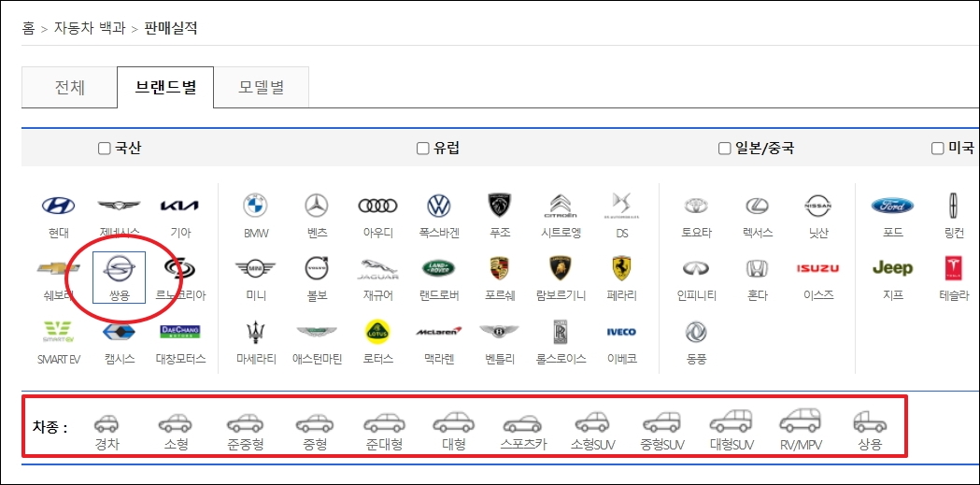The height and width of the screenshot is (485, 980).
Task: Pick the Dongfeng (동풍) logo
Action: point(696,331)
